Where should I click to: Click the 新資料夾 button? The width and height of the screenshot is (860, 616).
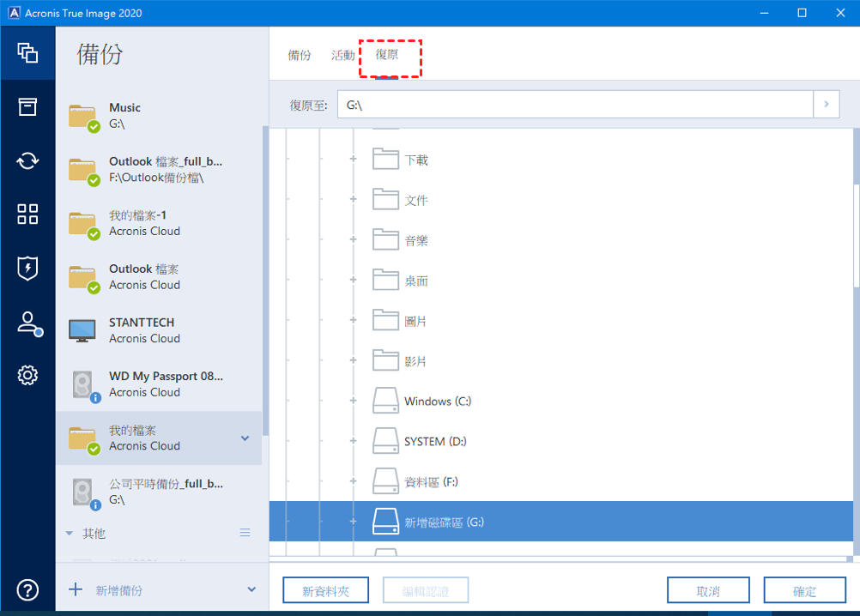click(325, 590)
